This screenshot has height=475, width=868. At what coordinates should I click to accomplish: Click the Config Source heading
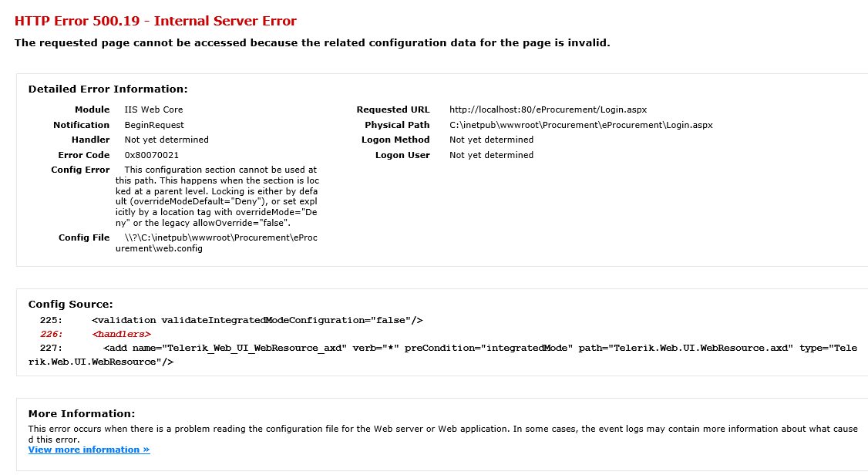(x=70, y=304)
